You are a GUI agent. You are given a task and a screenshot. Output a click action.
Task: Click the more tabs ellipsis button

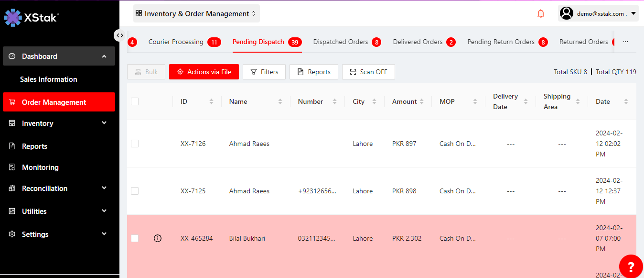625,42
